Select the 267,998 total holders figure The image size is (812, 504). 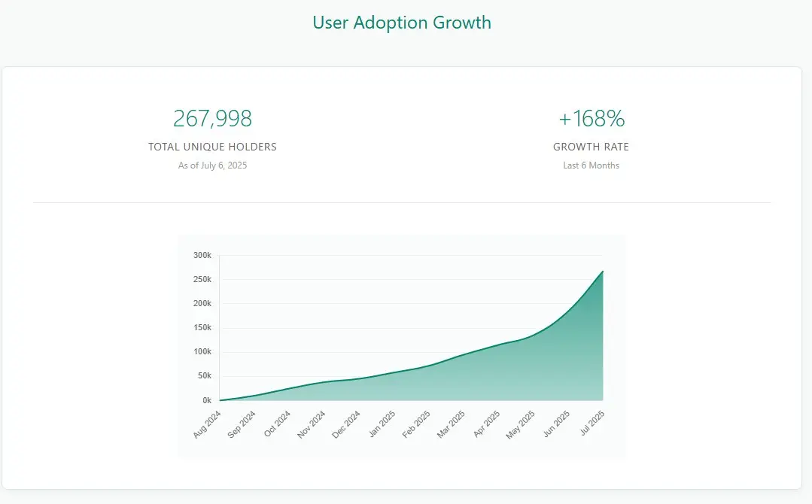click(212, 119)
